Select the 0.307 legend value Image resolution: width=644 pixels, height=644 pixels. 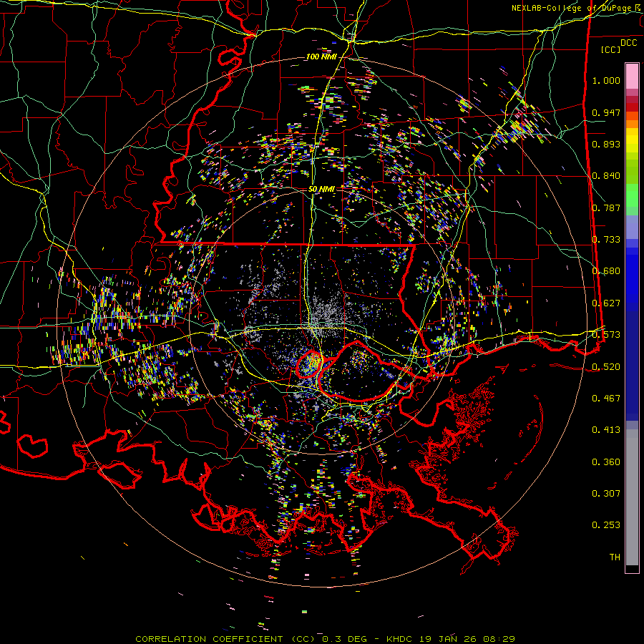pyautogui.click(x=606, y=494)
